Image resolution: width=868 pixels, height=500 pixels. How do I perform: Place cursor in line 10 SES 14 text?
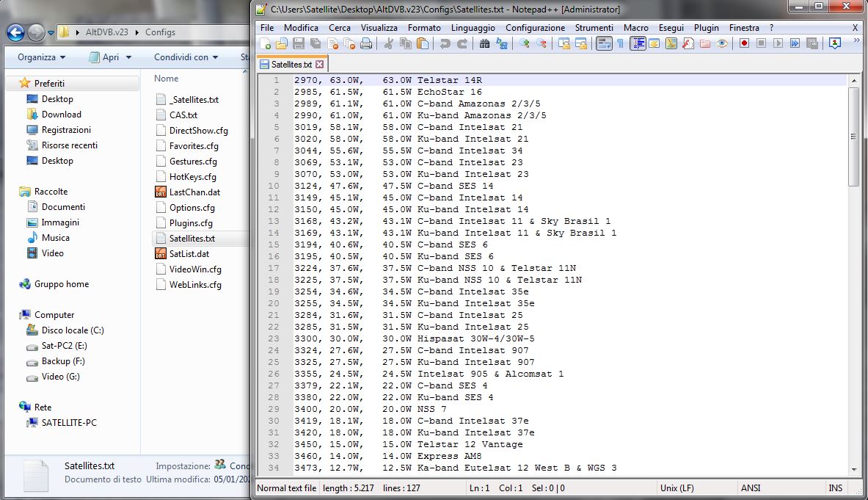click(475, 186)
